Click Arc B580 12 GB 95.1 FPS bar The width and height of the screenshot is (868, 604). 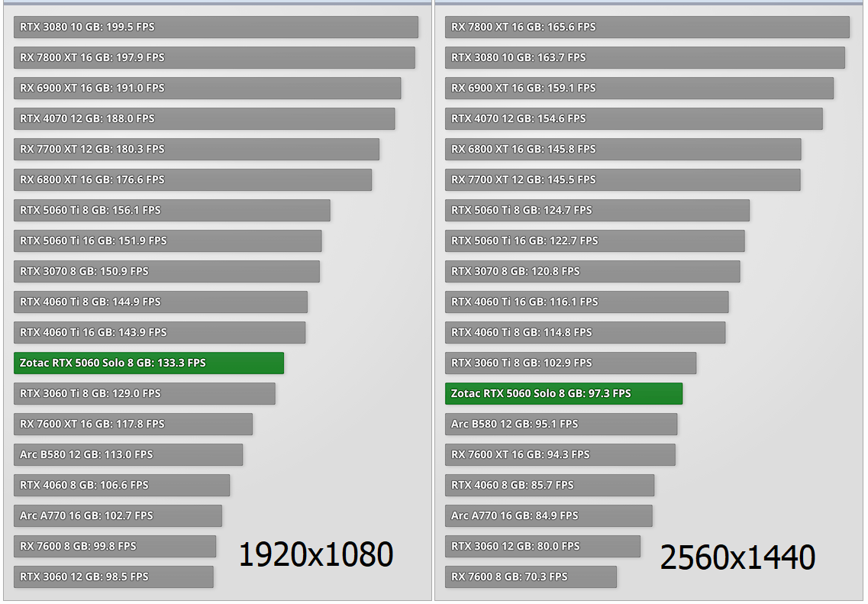coord(561,424)
